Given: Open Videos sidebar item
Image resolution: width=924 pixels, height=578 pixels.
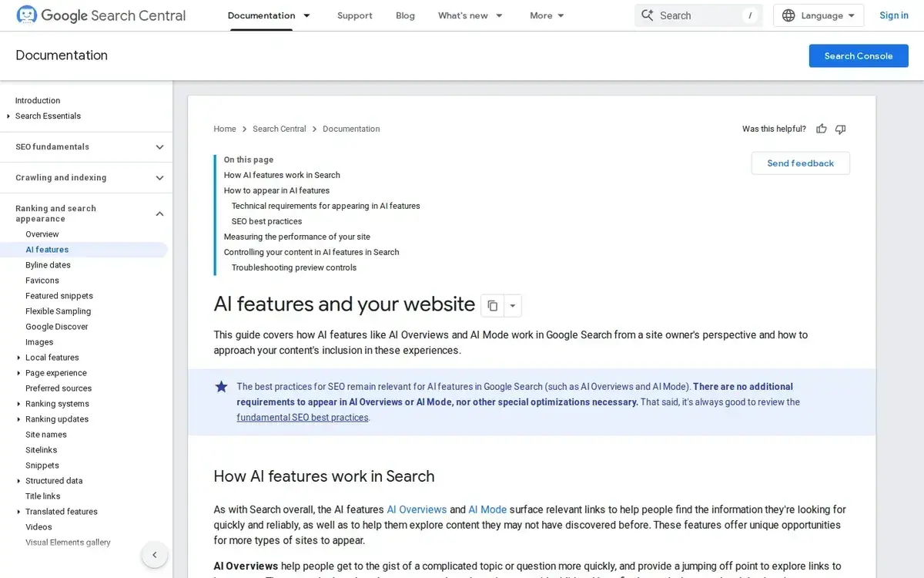Looking at the screenshot, I should 38,527.
